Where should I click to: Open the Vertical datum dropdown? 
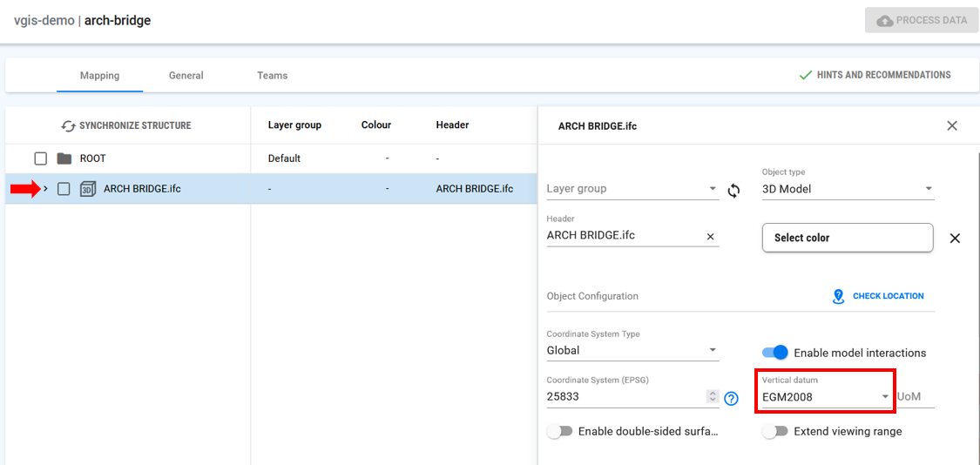pos(827,396)
